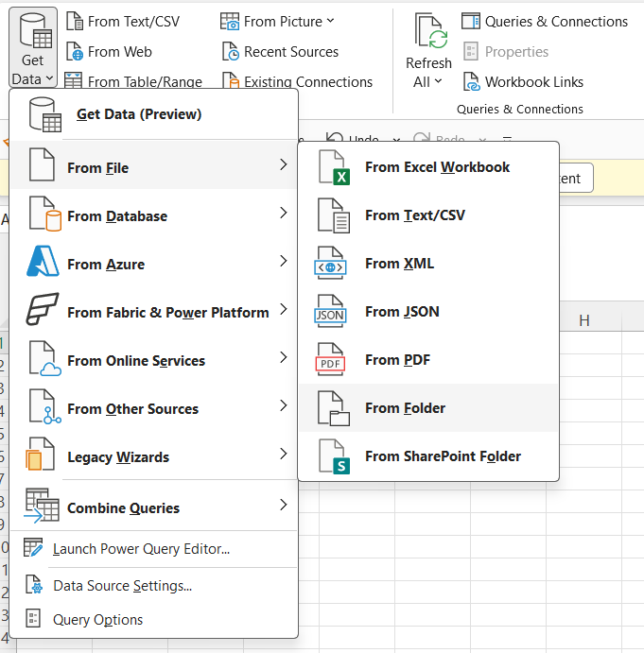Click the Get Data database icon

coord(36,30)
